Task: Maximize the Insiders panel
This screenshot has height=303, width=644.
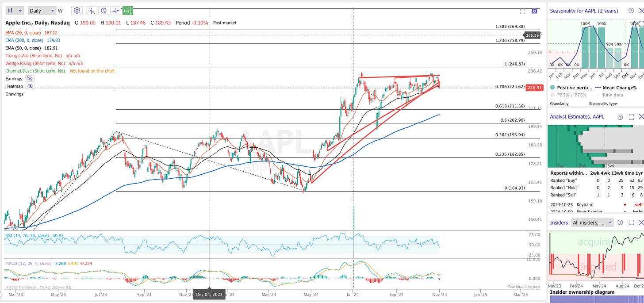Action: click(631, 222)
